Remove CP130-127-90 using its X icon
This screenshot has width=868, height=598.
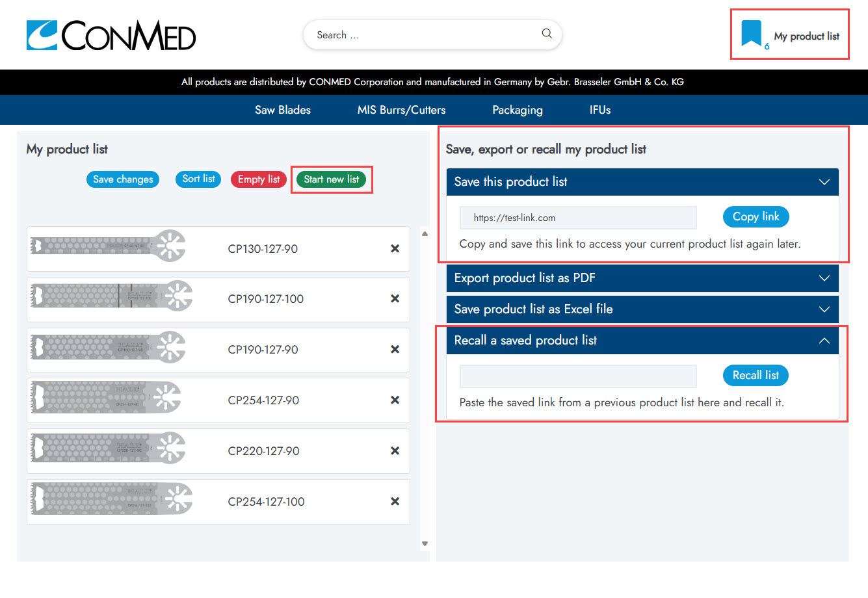(x=395, y=248)
